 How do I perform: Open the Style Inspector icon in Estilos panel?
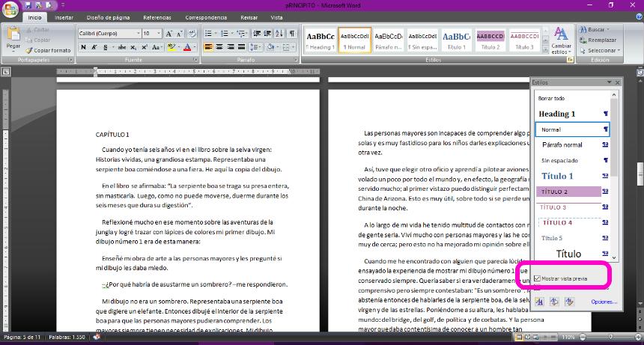[554, 301]
